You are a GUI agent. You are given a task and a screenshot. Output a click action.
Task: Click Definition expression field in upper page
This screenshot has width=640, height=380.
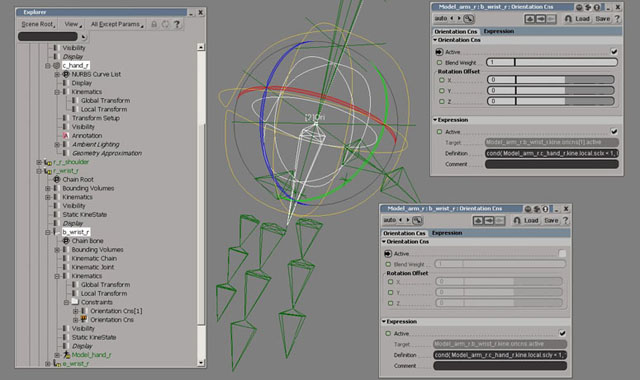click(552, 153)
